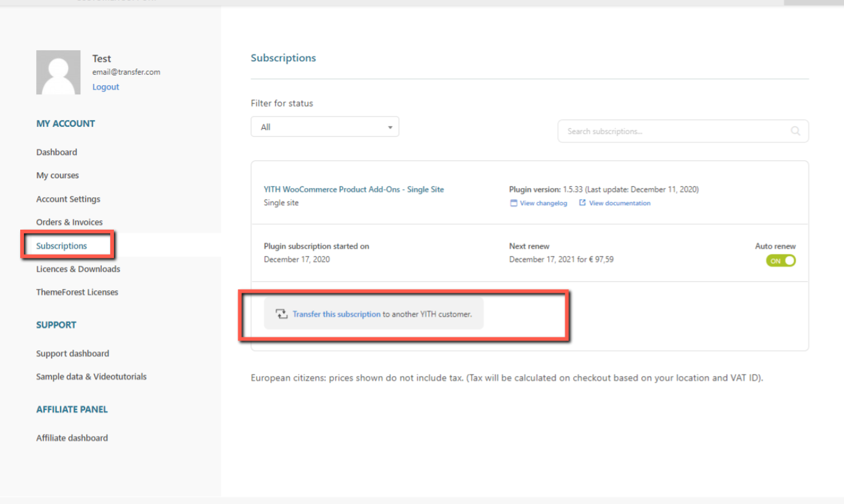Click the user avatar placeholder image
Viewport: 844px width, 504px height.
58,72
